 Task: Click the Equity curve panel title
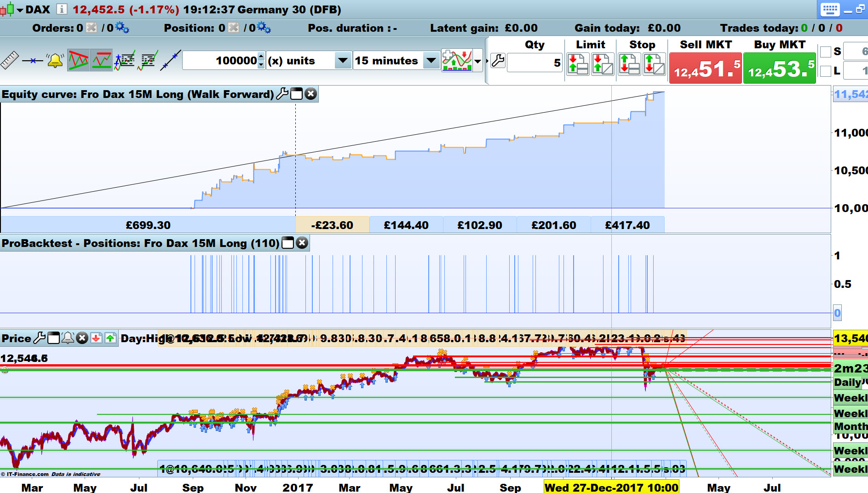138,94
